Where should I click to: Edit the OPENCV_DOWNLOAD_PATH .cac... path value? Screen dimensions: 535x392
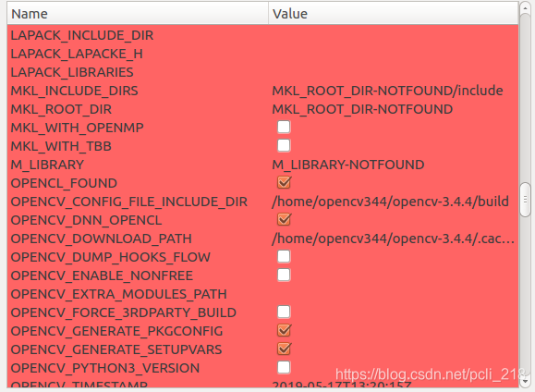pyautogui.click(x=393, y=239)
